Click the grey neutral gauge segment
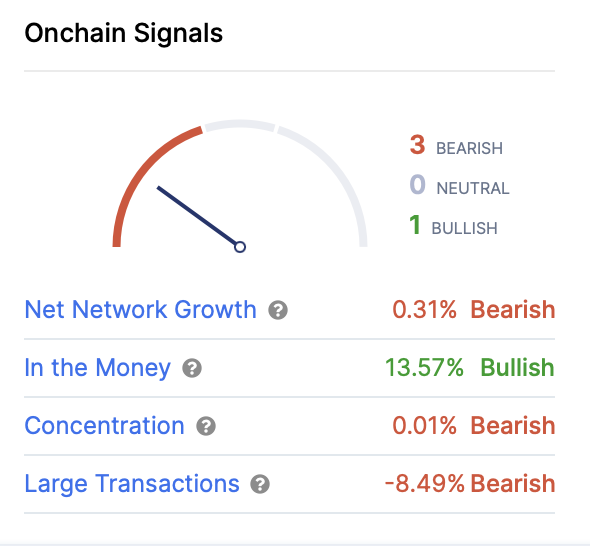Screen dimensions: 590x546 coord(240,125)
